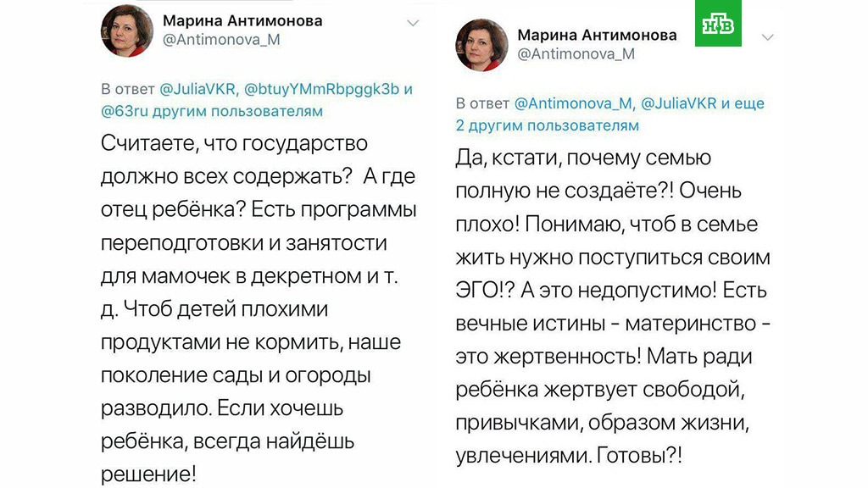Open the @63ru mention link
This screenshot has height=488, width=868.
pos(121,110)
